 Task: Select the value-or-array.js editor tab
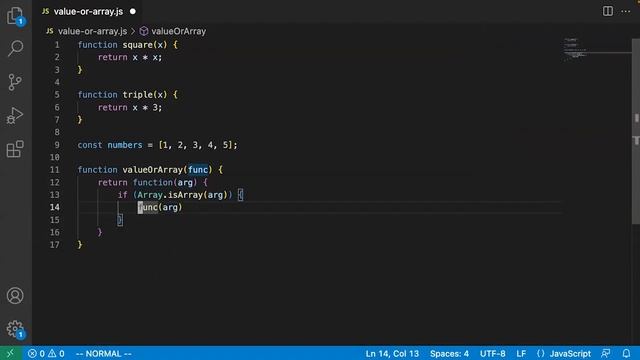click(88, 11)
